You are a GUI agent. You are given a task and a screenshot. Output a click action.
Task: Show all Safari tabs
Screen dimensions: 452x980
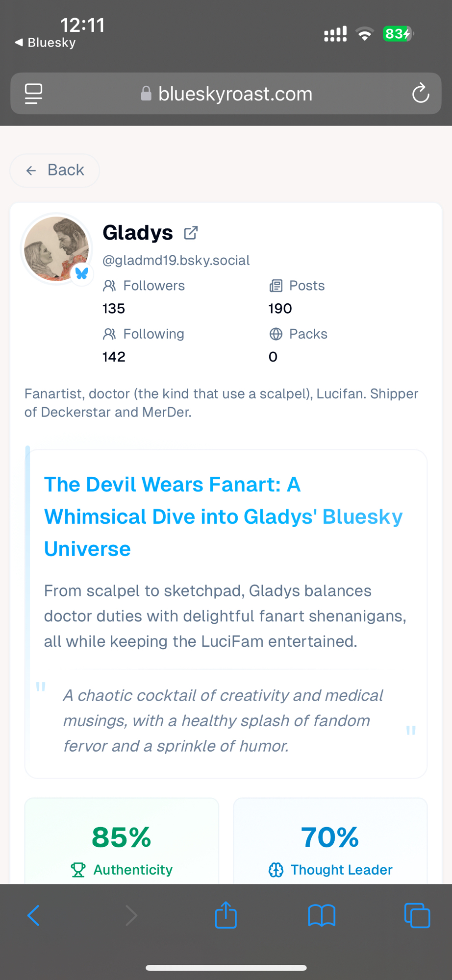coord(417,915)
